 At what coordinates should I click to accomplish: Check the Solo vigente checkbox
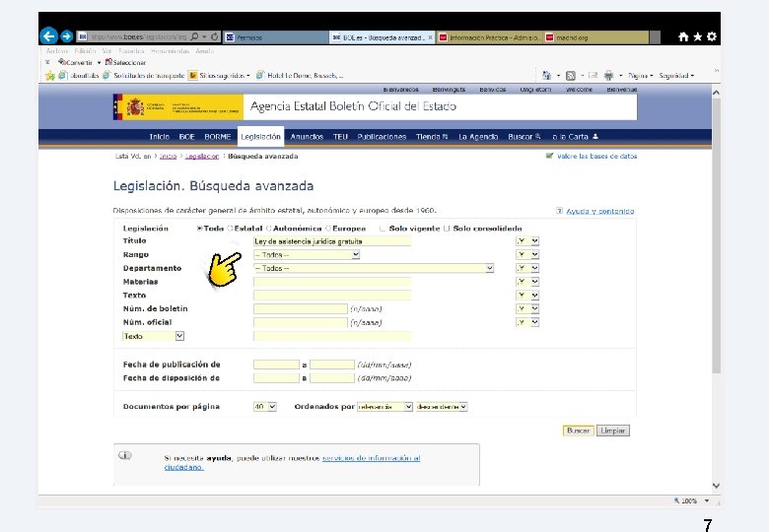(383, 229)
